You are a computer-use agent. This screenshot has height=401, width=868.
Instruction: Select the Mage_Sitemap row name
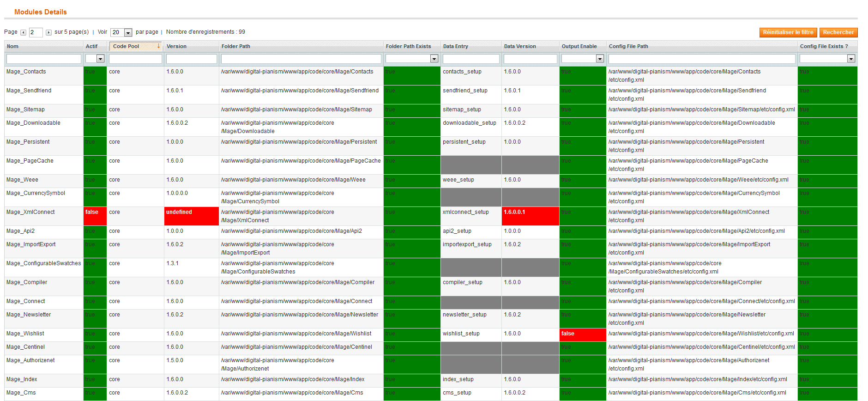pos(25,109)
